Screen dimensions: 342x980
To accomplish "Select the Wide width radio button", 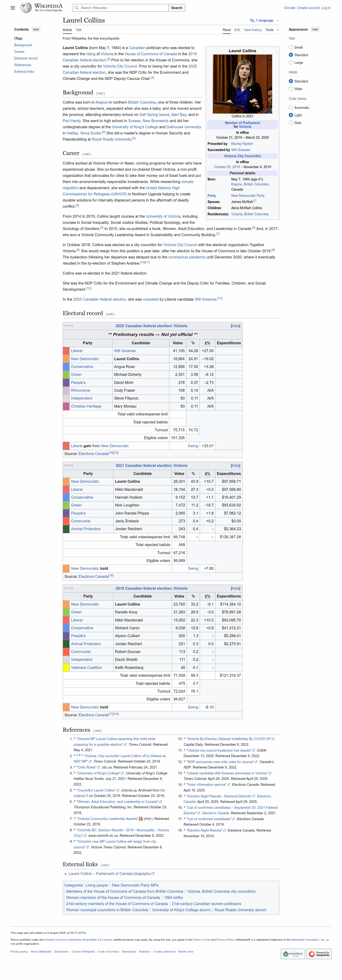I will 291,89.
